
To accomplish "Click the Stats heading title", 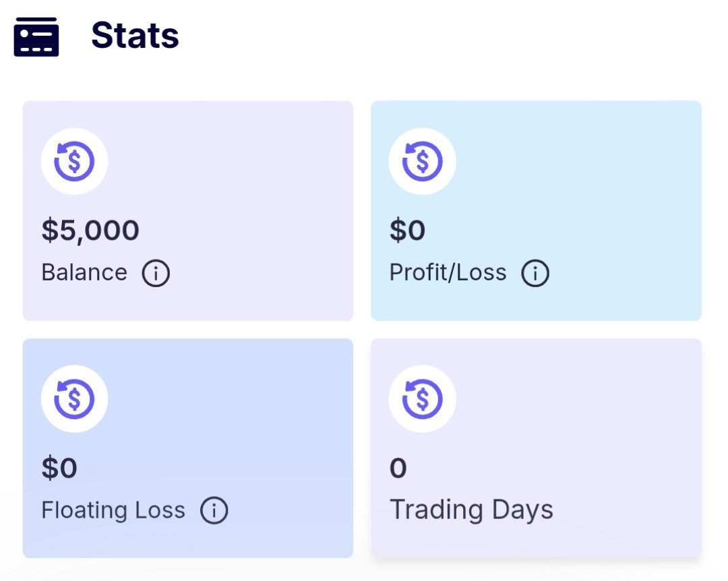I will pos(135,35).
